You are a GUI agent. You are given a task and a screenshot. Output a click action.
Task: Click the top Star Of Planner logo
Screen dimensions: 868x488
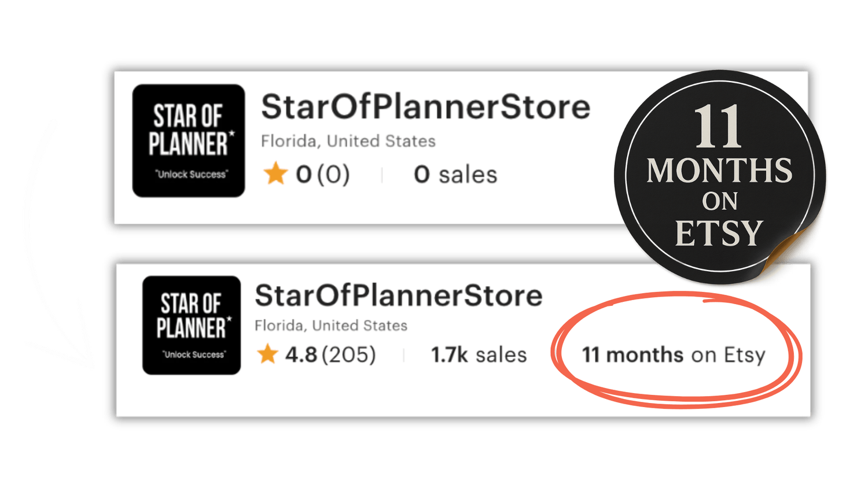click(x=189, y=141)
